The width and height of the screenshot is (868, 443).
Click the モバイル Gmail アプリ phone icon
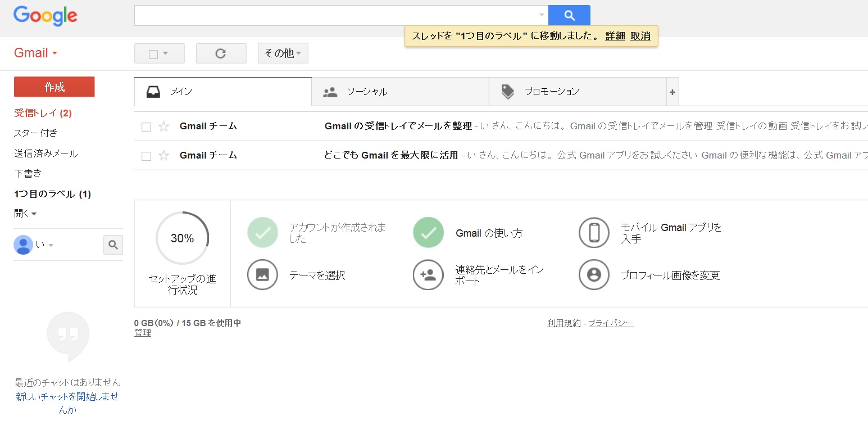(x=593, y=233)
